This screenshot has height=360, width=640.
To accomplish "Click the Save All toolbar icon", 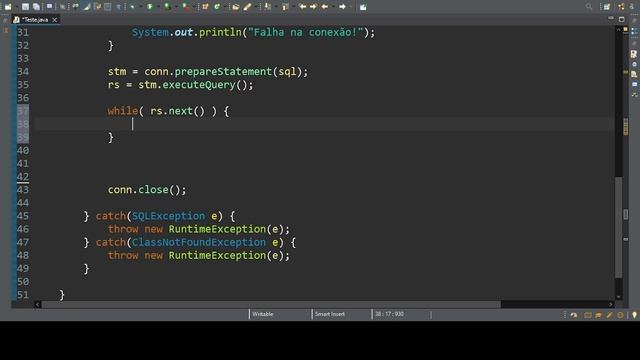I will pyautogui.click(x=36, y=7).
